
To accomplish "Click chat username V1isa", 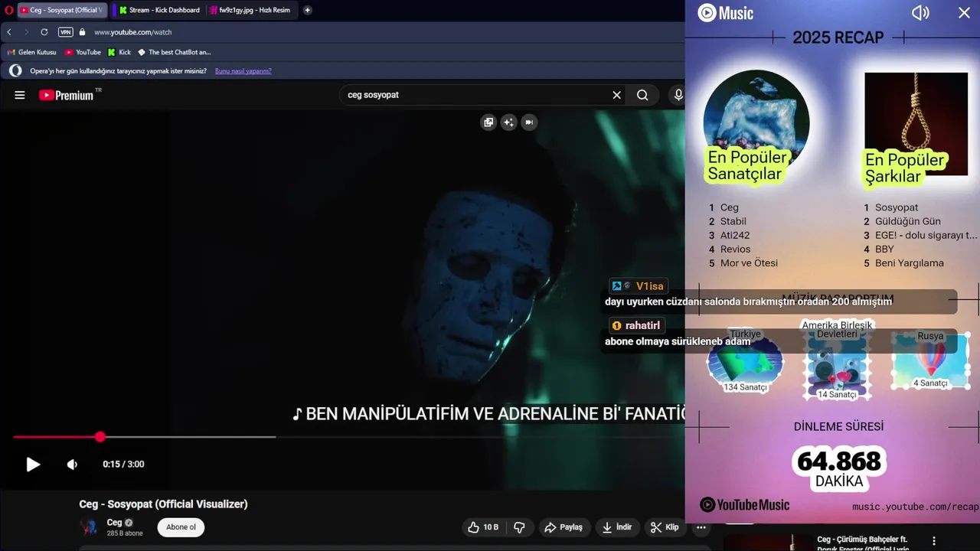I will [649, 286].
